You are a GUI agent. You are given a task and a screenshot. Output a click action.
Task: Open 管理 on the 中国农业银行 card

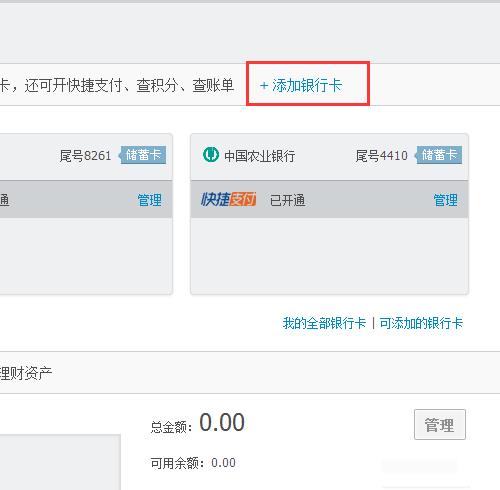point(445,200)
